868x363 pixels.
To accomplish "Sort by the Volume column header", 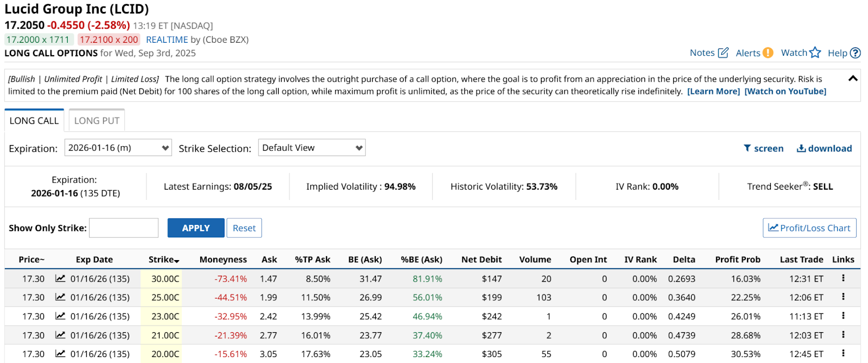I will pyautogui.click(x=535, y=260).
